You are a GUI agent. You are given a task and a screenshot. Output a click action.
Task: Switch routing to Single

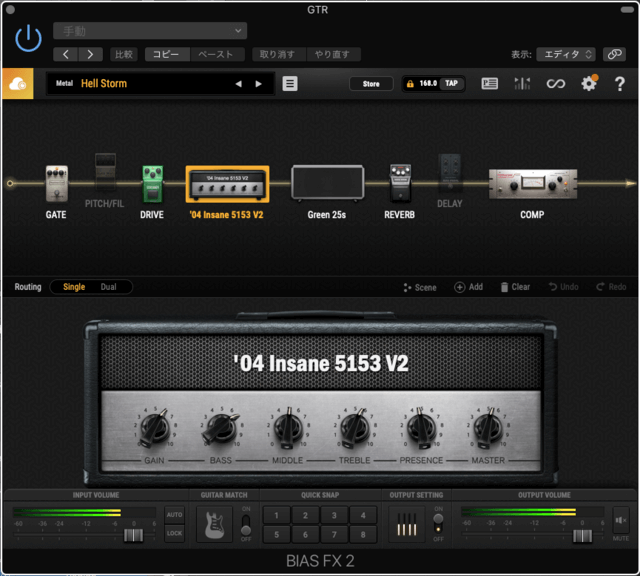click(x=74, y=287)
